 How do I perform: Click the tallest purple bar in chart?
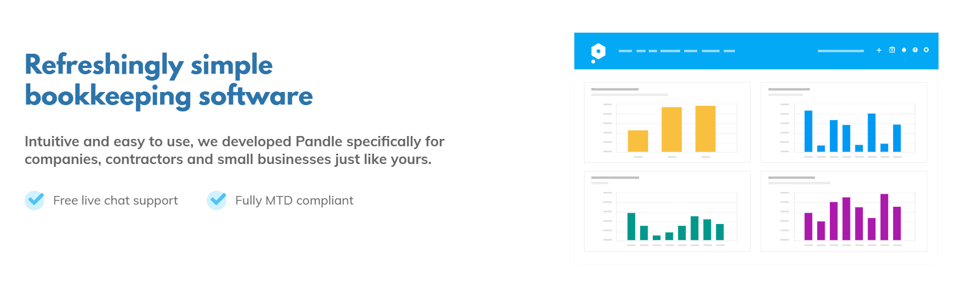point(884,217)
